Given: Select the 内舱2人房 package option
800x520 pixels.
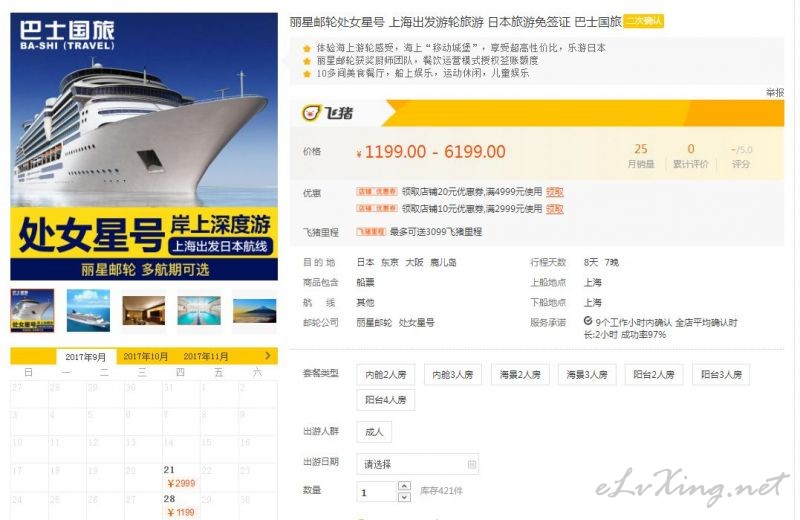Looking at the screenshot, I should pyautogui.click(x=386, y=375).
